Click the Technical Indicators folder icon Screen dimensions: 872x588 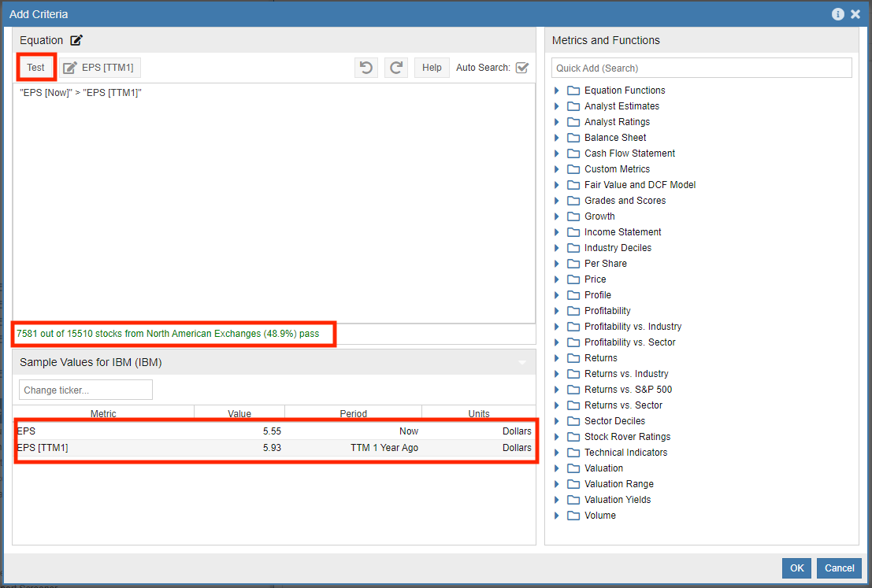(573, 453)
